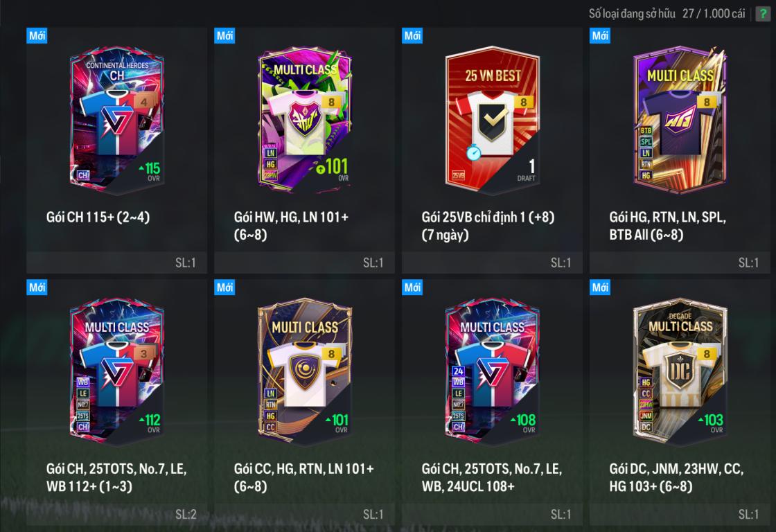Image resolution: width=776 pixels, height=532 pixels.
Task: Select Gói 25VB chỉ định 1 (+8) label
Action: click(x=488, y=226)
